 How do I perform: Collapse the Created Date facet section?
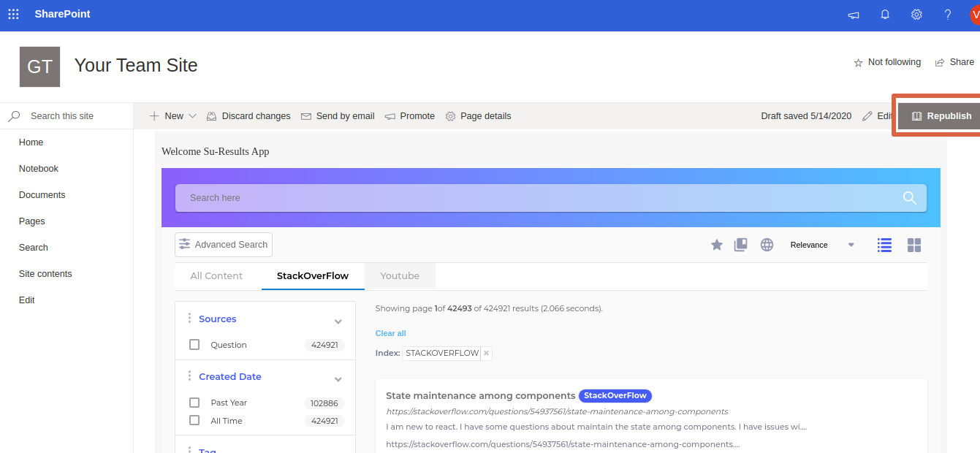[x=338, y=379]
